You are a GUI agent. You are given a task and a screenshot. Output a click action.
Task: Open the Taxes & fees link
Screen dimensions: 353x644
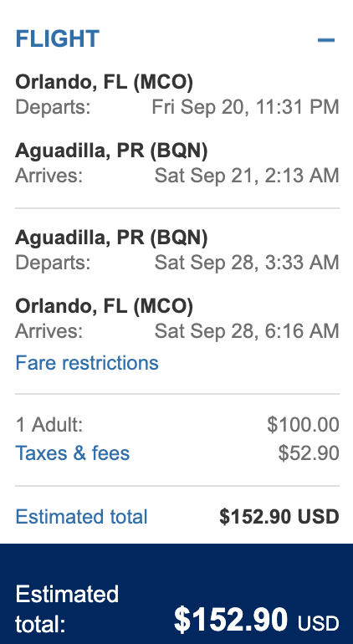tap(72, 453)
